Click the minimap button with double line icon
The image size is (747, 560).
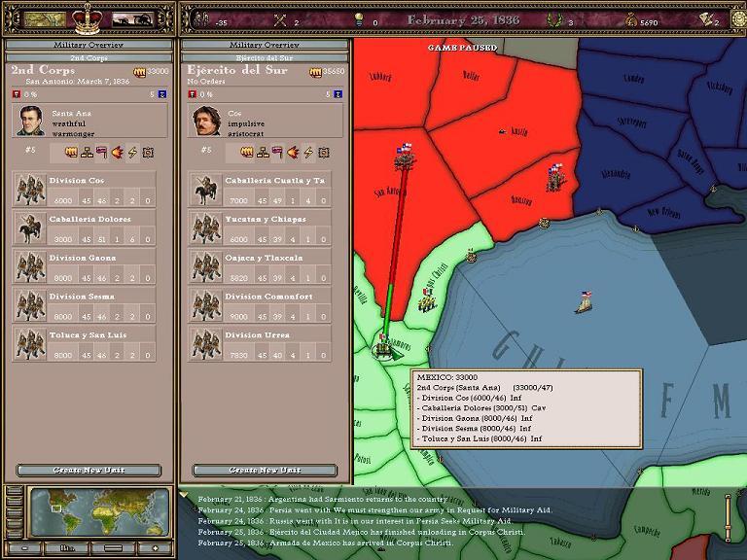pos(113,548)
